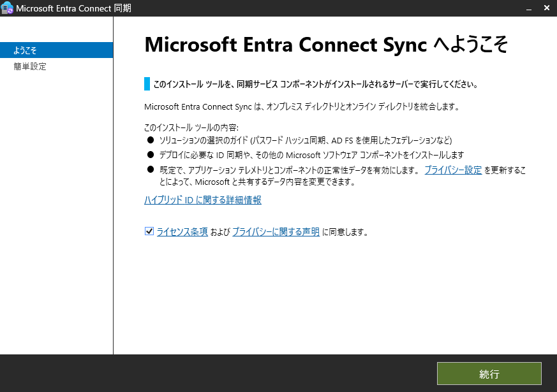Follow プライバシー設定 to change shared data settings

point(453,171)
